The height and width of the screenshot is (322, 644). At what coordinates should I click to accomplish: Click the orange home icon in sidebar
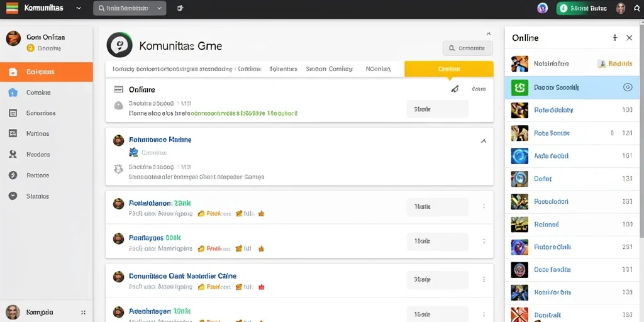(13, 72)
